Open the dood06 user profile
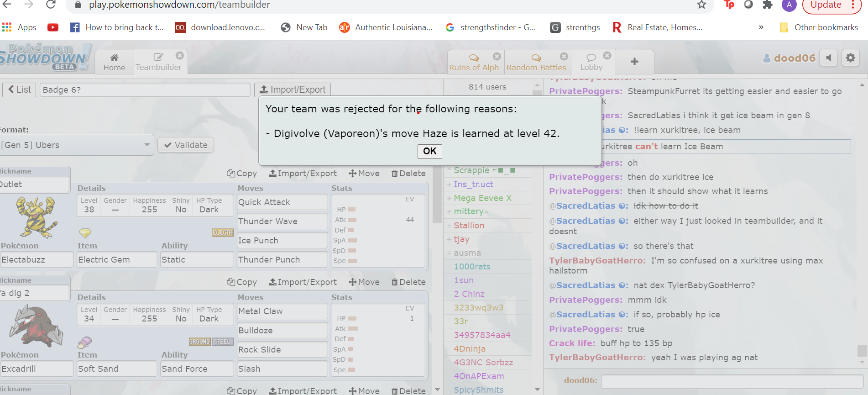Screen dimensions: 868x395 [x=789, y=58]
